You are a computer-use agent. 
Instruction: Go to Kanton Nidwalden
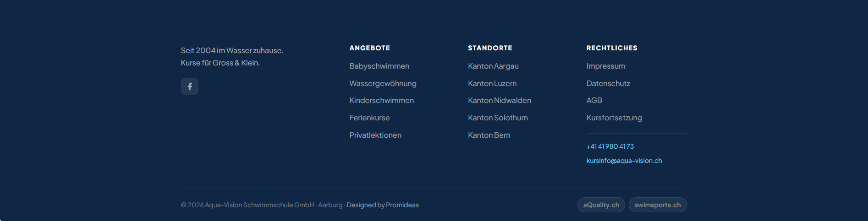499,101
